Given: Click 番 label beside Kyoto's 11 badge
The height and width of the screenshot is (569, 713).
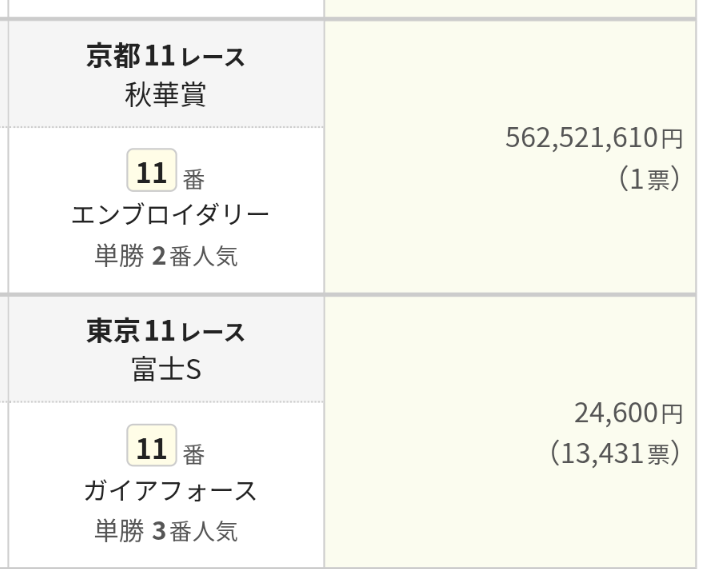Looking at the screenshot, I should 193,180.
